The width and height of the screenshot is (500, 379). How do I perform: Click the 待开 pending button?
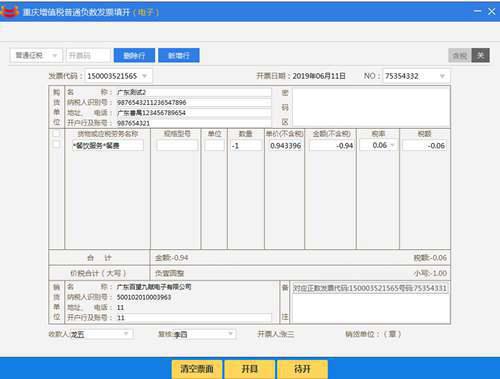pos(302,369)
